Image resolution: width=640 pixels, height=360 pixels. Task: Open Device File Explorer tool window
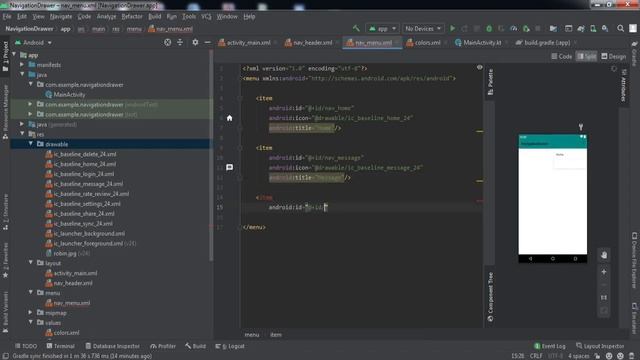(x=634, y=260)
